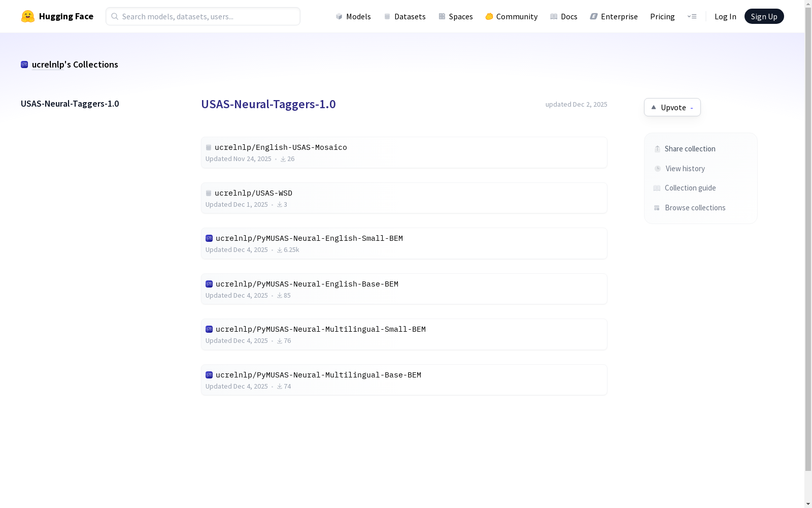This screenshot has height=508, width=812.
Task: Upvote the USAS-Neural-Taggers-1.0 collection
Action: 672,107
